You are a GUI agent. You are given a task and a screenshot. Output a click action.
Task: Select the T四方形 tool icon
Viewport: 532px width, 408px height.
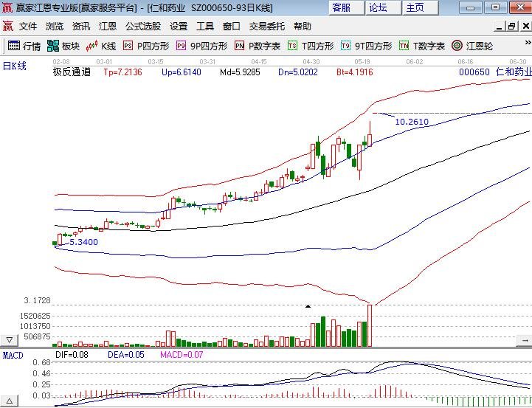coord(310,46)
